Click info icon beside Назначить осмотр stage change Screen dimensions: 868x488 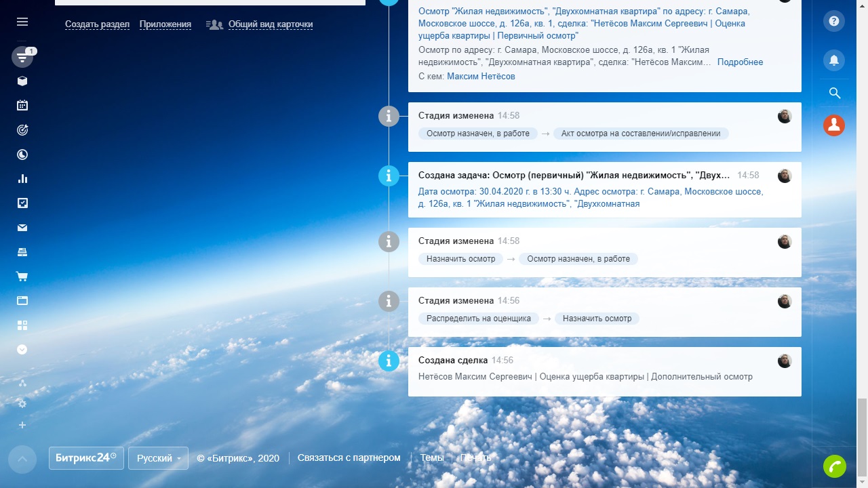[389, 301]
